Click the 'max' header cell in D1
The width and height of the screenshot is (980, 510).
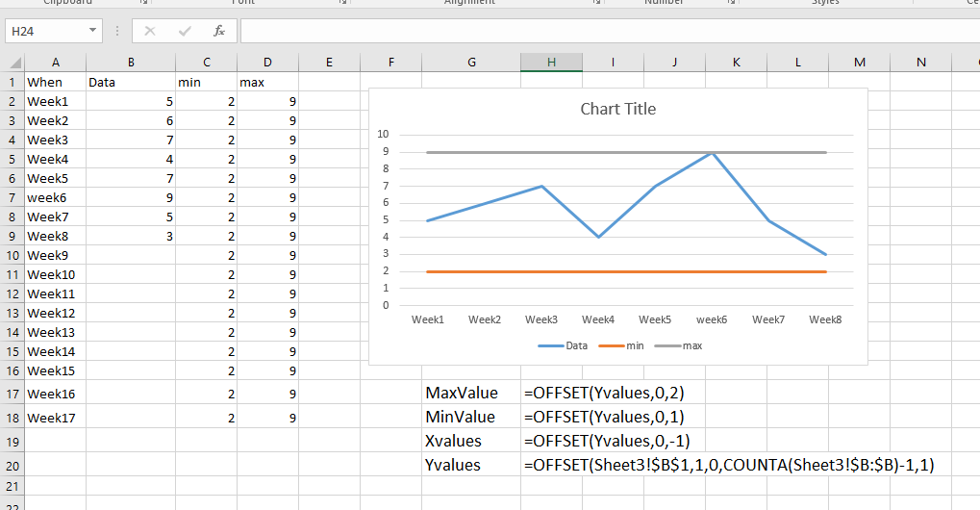tap(267, 82)
